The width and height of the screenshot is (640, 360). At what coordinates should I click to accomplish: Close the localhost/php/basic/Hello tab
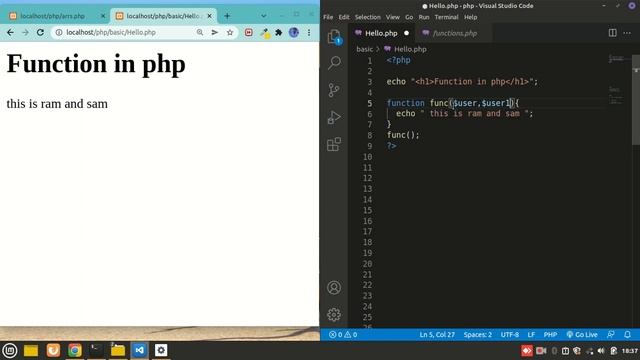coord(209,16)
